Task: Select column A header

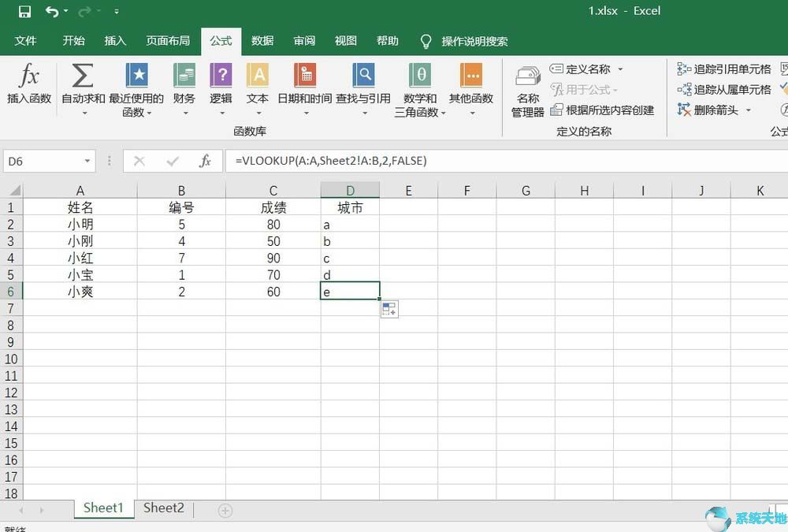Action: coord(80,191)
